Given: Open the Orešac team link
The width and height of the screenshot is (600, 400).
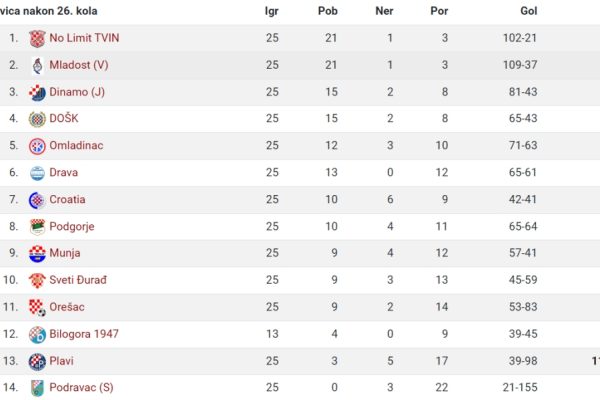Looking at the screenshot, I should pyautogui.click(x=67, y=307).
